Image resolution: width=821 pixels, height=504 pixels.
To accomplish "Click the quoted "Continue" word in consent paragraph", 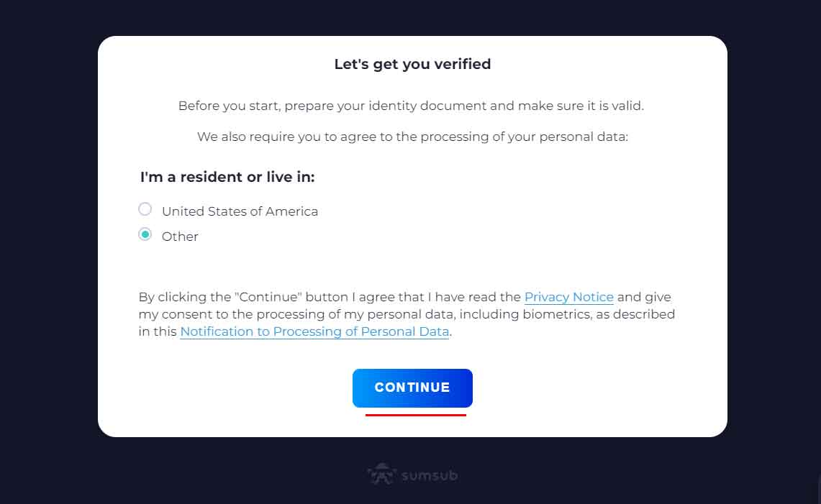I will 268,297.
